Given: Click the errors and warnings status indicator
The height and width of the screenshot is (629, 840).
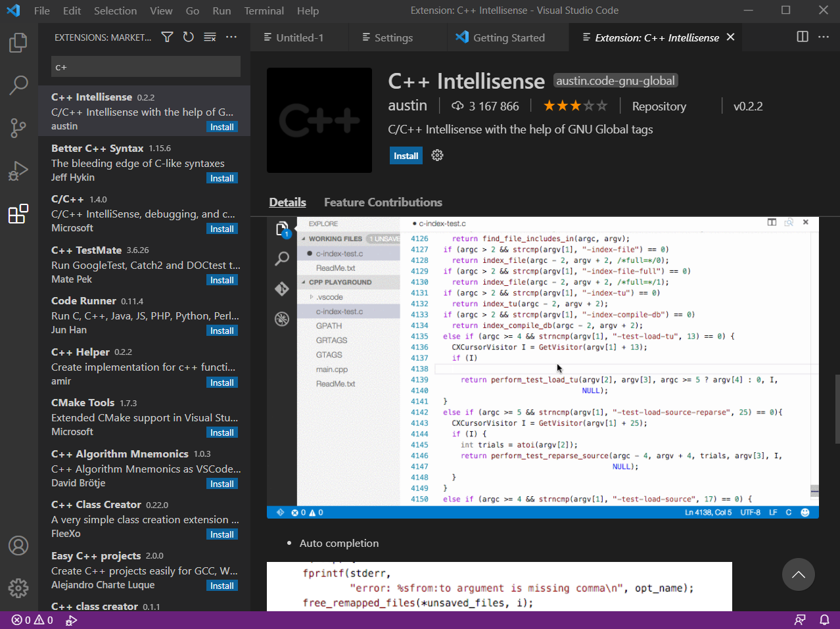Looking at the screenshot, I should [32, 620].
